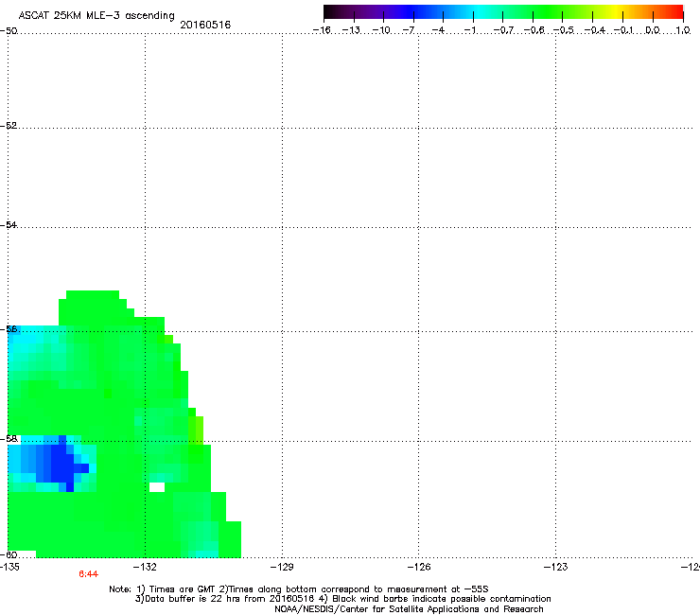This screenshot has width=700, height=615.
Task: Click the color bar label -0.6
Action: (x=534, y=30)
